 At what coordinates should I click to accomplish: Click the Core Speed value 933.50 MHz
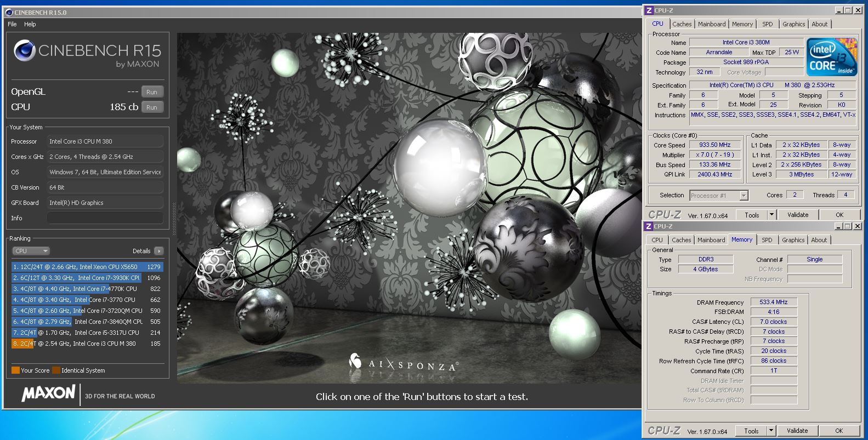714,145
